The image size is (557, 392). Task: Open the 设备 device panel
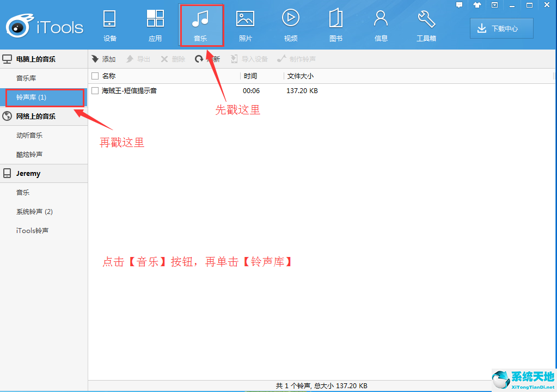tap(109, 24)
